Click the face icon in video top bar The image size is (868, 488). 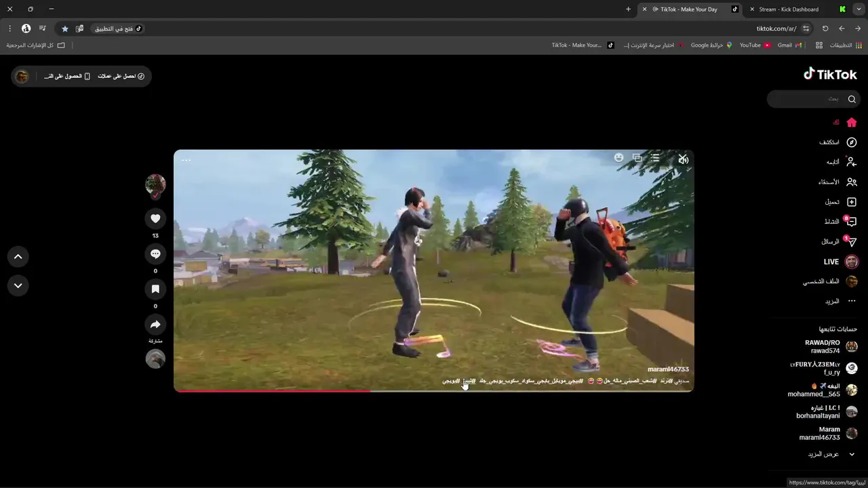pos(618,157)
